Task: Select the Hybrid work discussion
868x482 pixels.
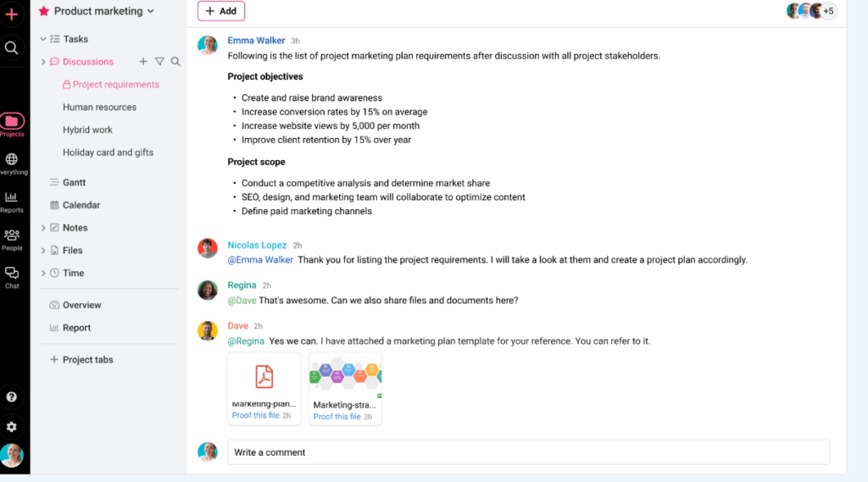Action: pyautogui.click(x=87, y=130)
